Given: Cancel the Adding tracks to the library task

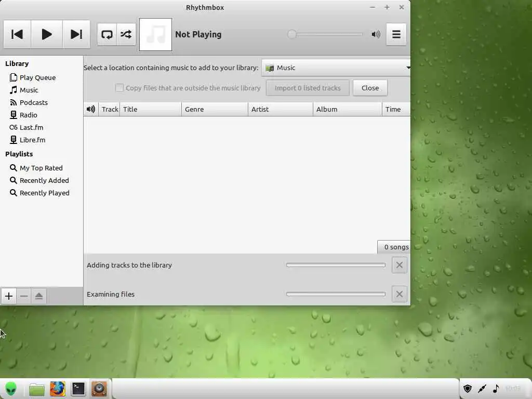Looking at the screenshot, I should coord(400,265).
